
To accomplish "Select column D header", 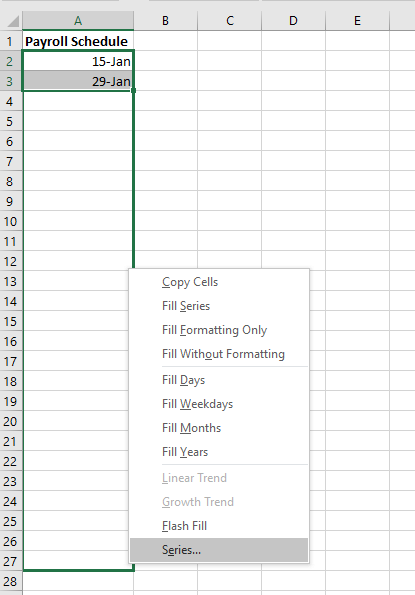I will [293, 20].
